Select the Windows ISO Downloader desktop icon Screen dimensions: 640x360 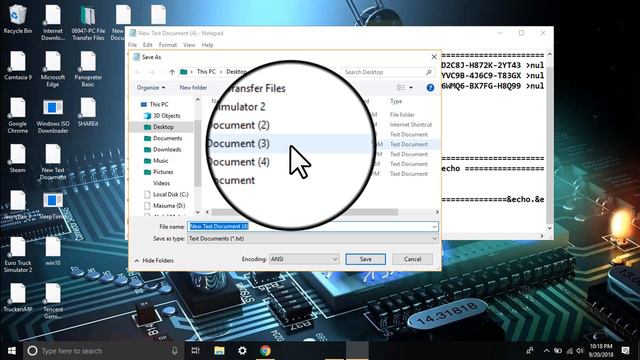[x=53, y=116]
